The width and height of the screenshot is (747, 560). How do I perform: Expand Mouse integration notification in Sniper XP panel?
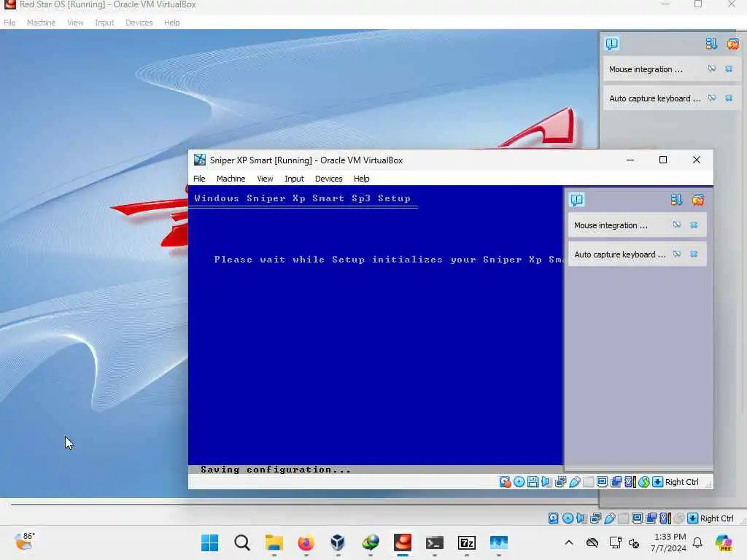pyautogui.click(x=611, y=225)
